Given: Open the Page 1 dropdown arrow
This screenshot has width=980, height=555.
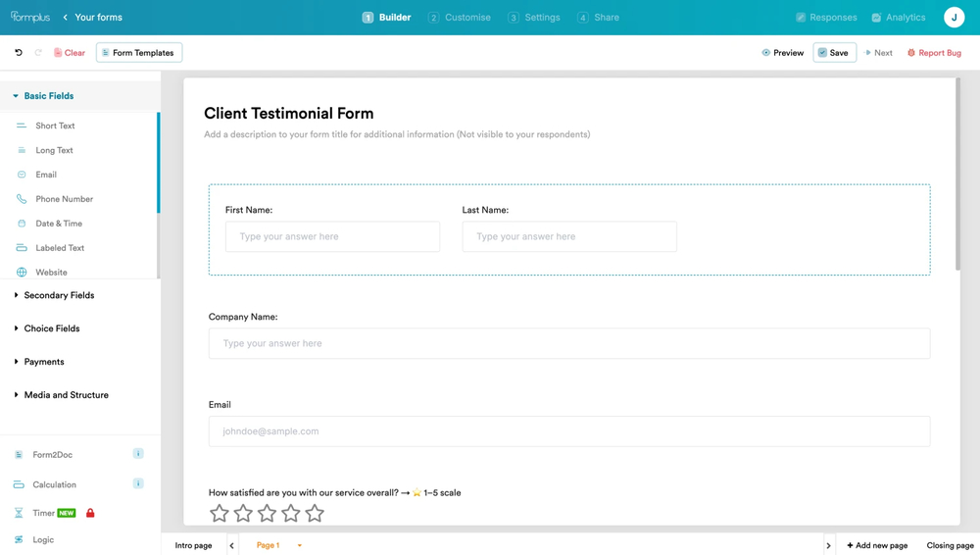Looking at the screenshot, I should pos(299,545).
